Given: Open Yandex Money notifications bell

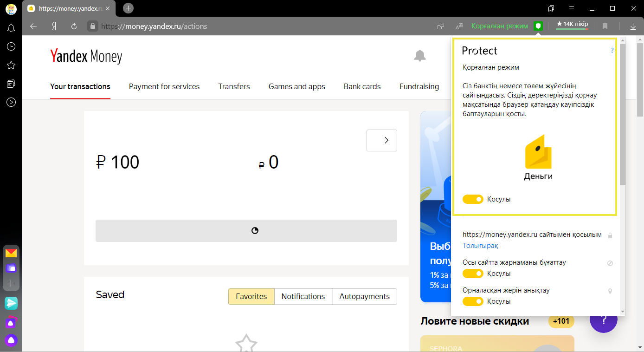Looking at the screenshot, I should [x=419, y=56].
